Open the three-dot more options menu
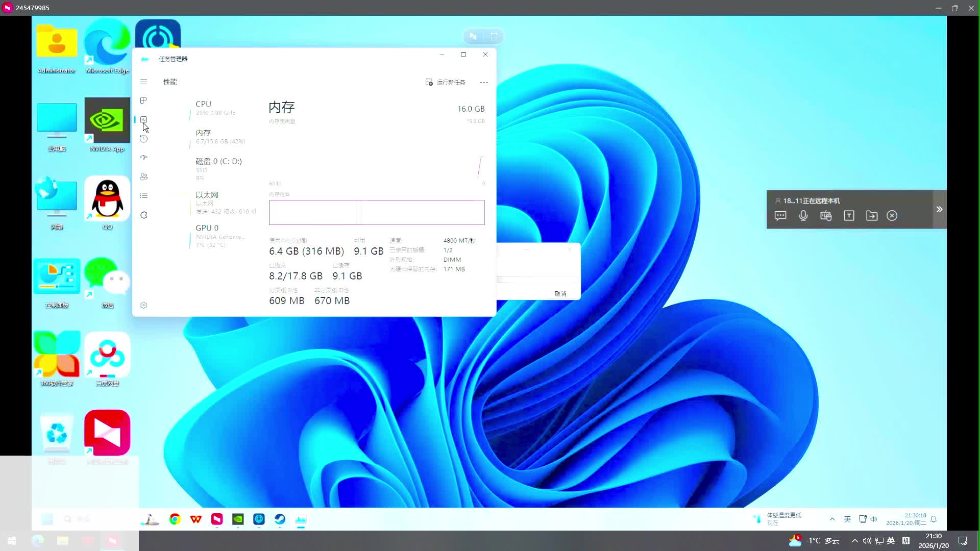The height and width of the screenshot is (551, 980). click(484, 82)
